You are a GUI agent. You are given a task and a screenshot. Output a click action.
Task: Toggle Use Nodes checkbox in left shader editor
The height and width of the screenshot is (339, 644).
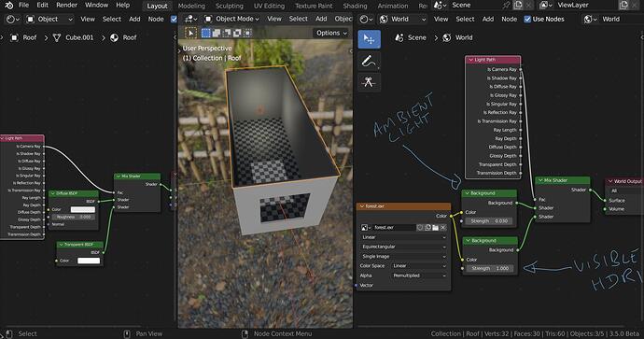[x=174, y=20]
